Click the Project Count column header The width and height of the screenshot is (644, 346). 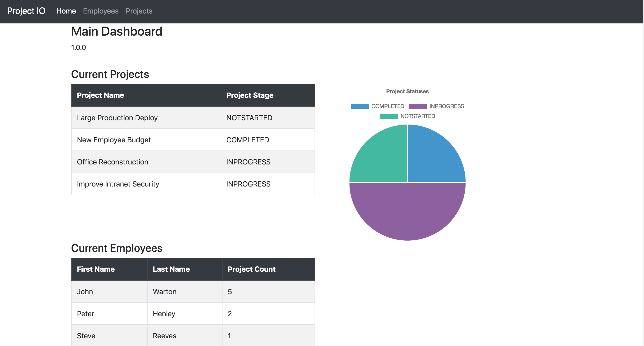[251, 269]
